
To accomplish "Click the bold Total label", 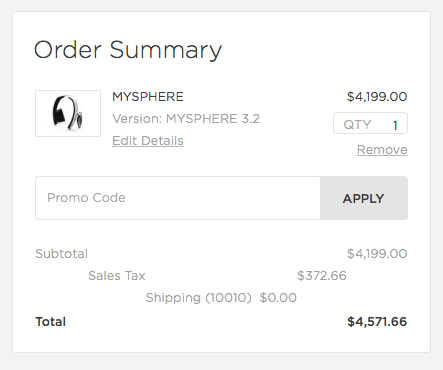I will pos(50,322).
